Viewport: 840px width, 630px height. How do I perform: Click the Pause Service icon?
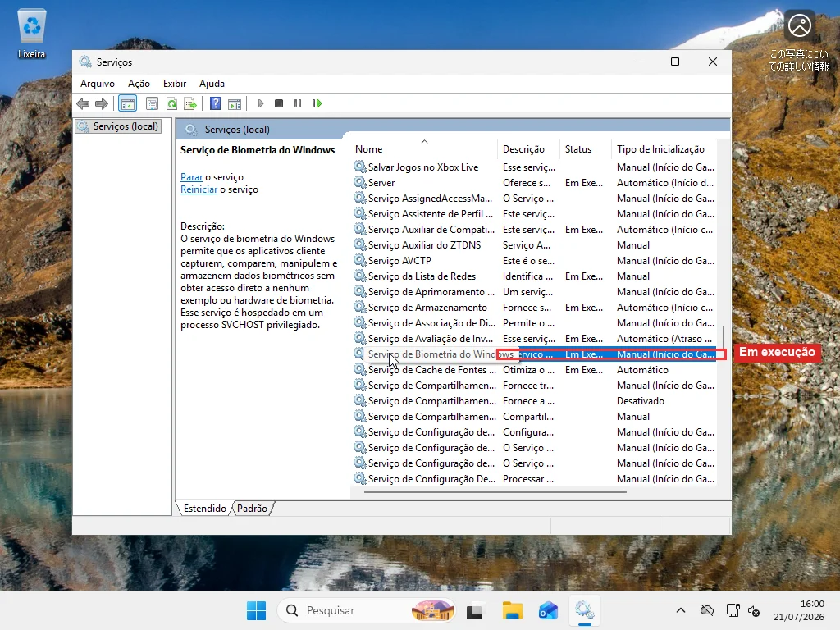pyautogui.click(x=298, y=103)
